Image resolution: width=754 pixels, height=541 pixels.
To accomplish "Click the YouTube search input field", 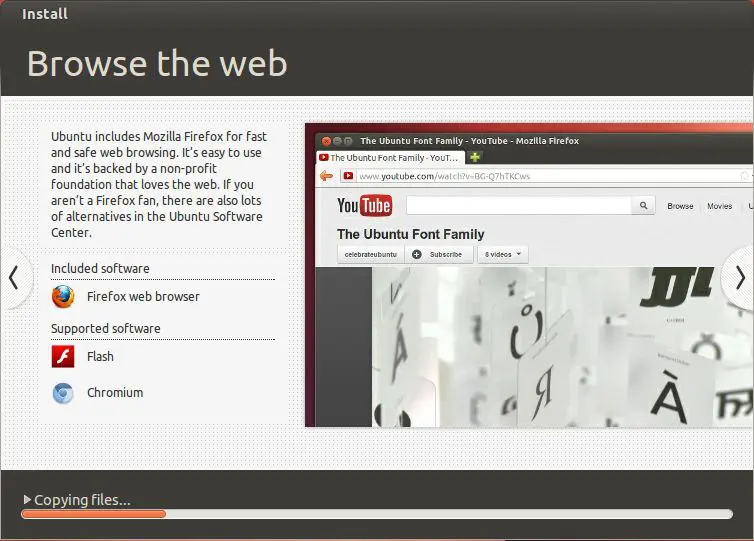I will [519, 206].
